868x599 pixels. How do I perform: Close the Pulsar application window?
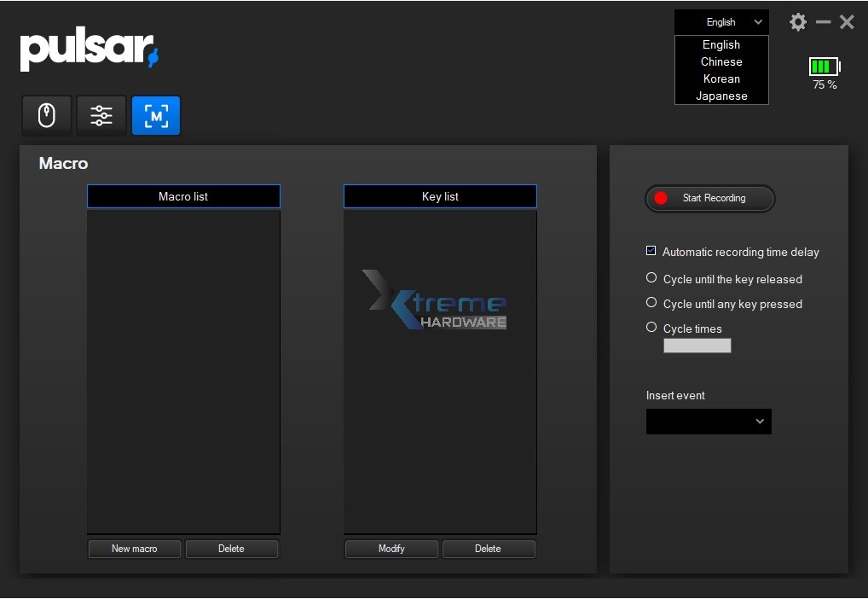pyautogui.click(x=847, y=22)
